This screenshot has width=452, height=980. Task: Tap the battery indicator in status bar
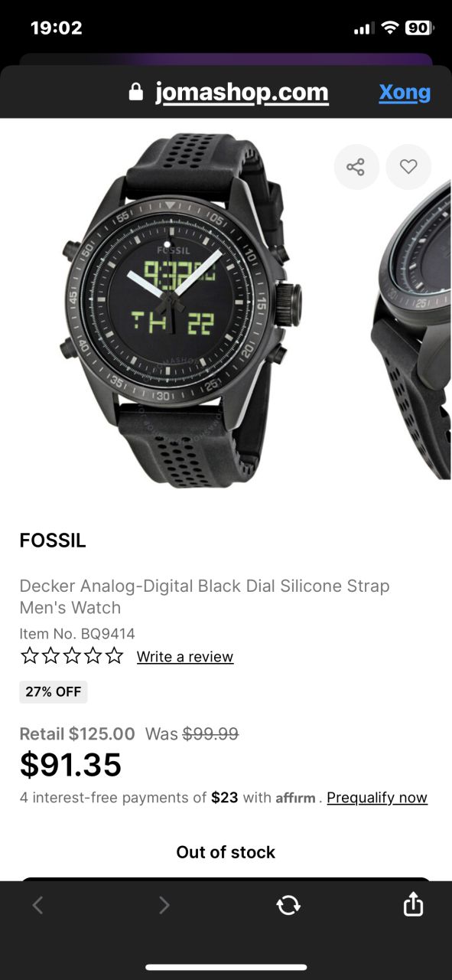pyautogui.click(x=419, y=28)
